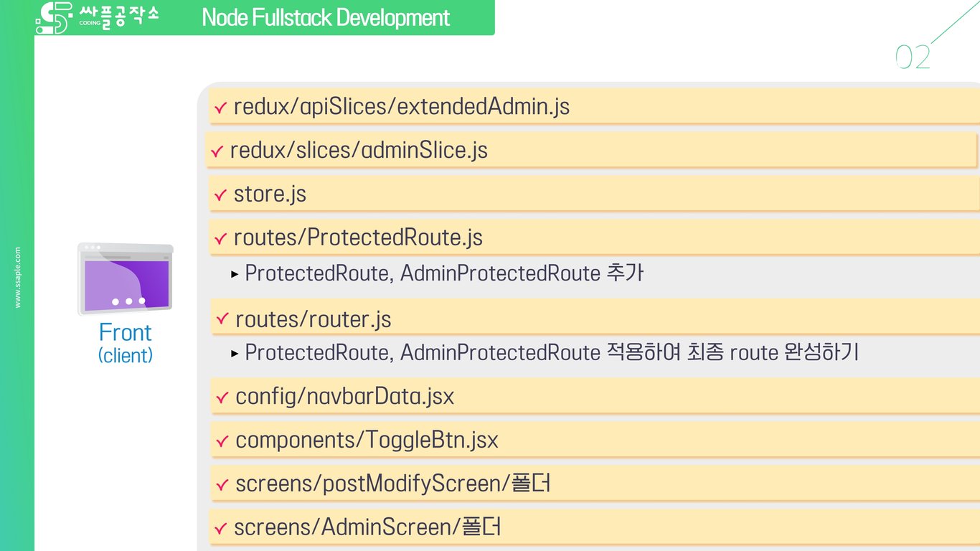The image size is (980, 551).
Task: Click the screens/AdminScreen/폴더 item text
Action: 367,527
